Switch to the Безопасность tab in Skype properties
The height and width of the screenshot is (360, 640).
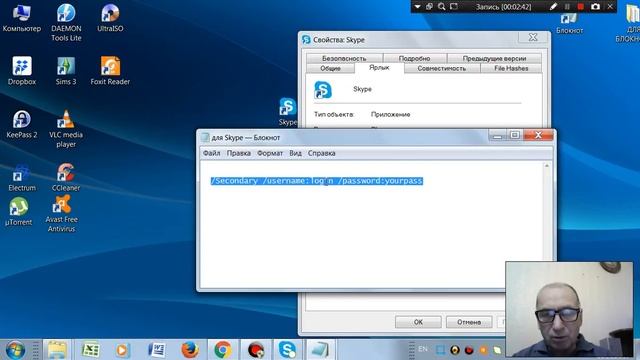coord(344,58)
